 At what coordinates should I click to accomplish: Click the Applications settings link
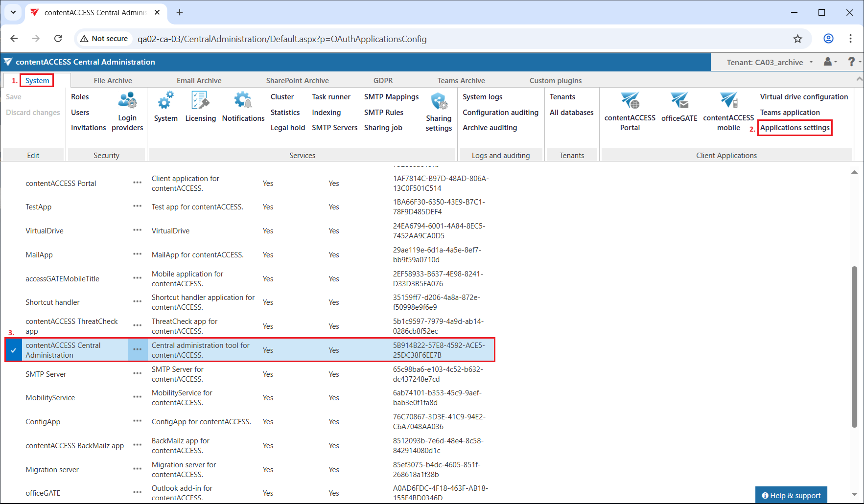click(794, 128)
